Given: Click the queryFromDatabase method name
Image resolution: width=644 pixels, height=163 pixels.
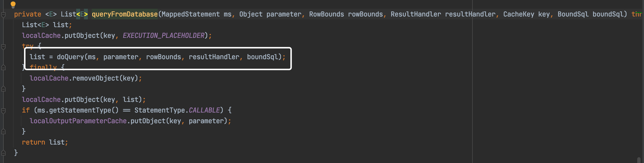Looking at the screenshot, I should click(x=124, y=14).
